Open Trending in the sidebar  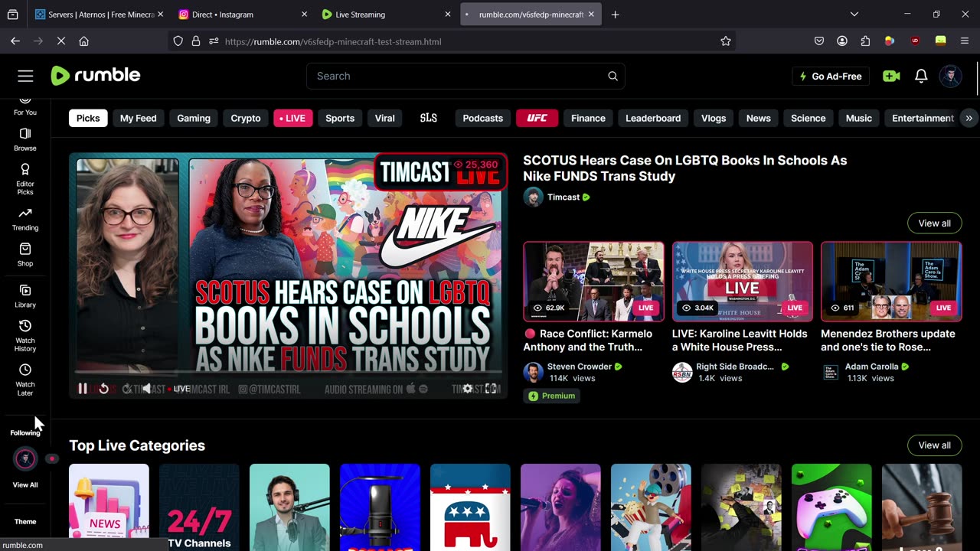pos(25,219)
